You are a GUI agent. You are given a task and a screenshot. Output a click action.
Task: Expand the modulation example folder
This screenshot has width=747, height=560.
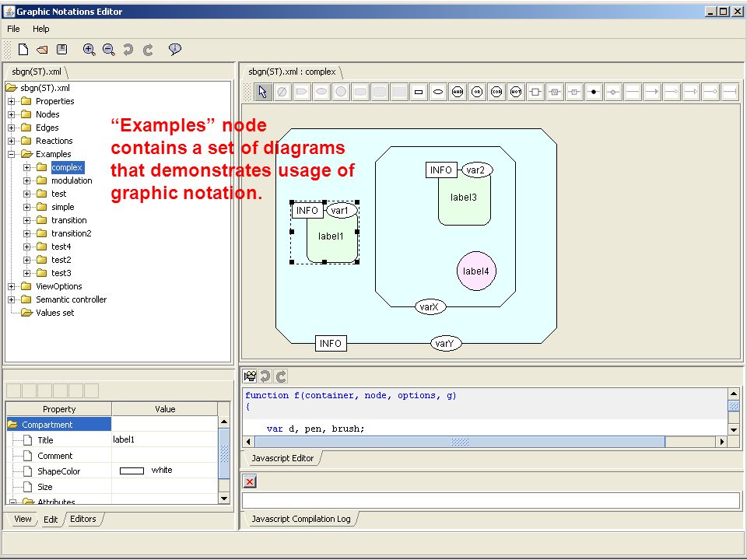pos(27,180)
